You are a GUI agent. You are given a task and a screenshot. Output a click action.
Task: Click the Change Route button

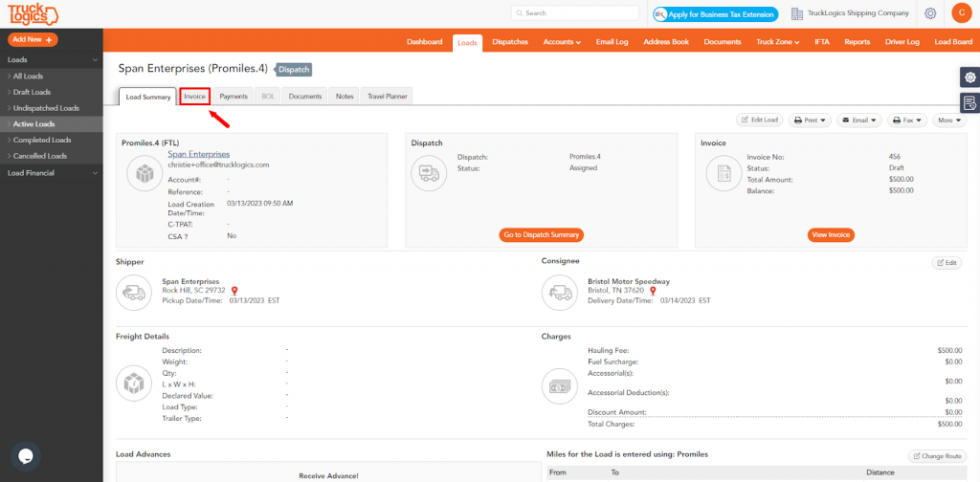click(937, 456)
